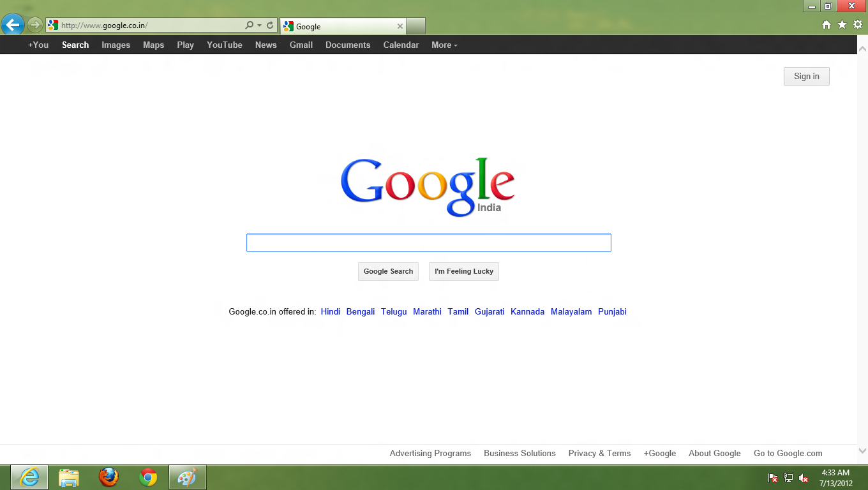The height and width of the screenshot is (490, 868).
Task: Click the Google favicon in address bar
Action: point(53,26)
